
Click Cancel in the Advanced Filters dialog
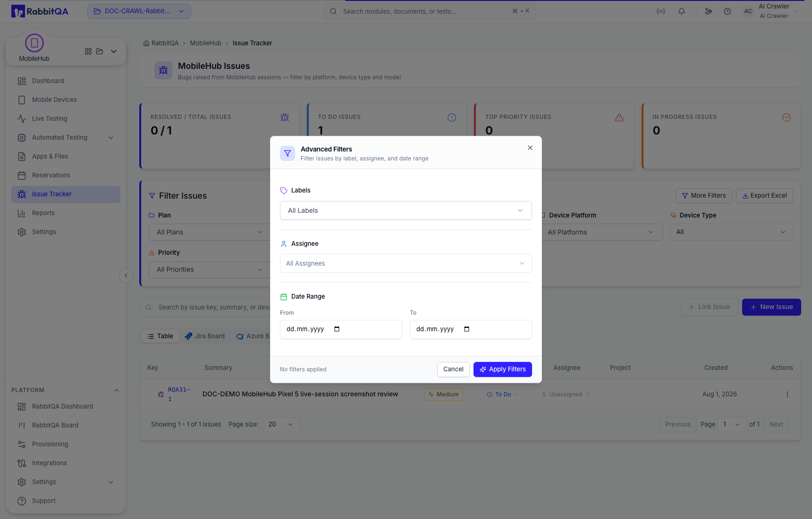(453, 369)
